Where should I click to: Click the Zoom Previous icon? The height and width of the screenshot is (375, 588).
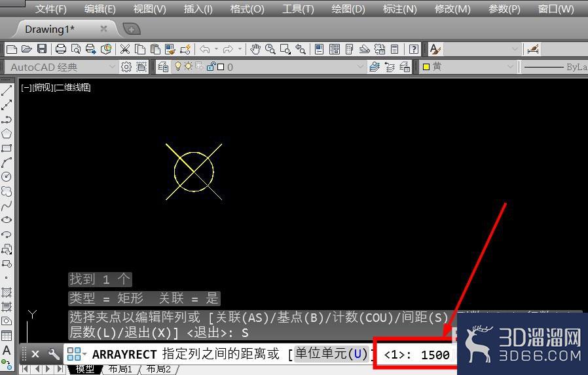[301, 49]
